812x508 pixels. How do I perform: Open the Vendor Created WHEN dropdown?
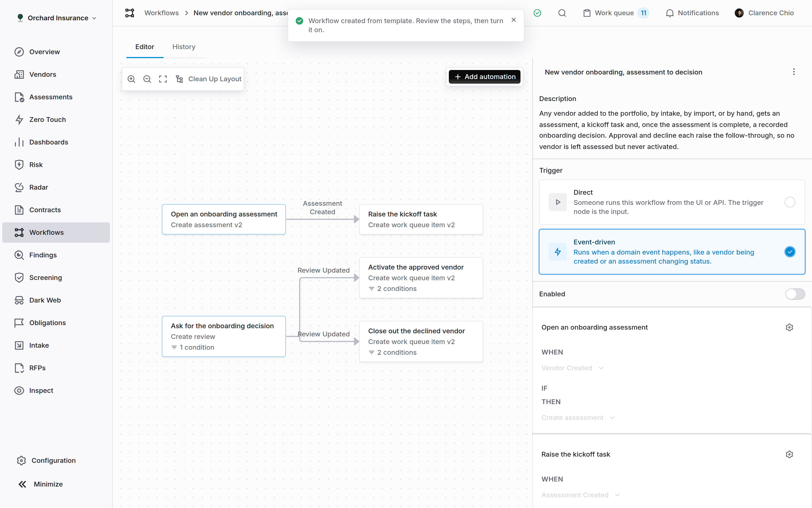point(572,368)
